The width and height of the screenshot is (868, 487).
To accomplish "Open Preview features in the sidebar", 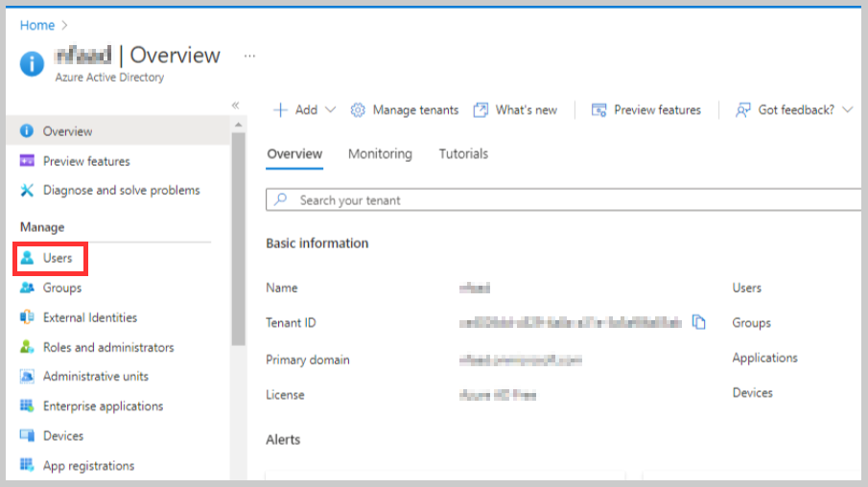I will pos(86,161).
